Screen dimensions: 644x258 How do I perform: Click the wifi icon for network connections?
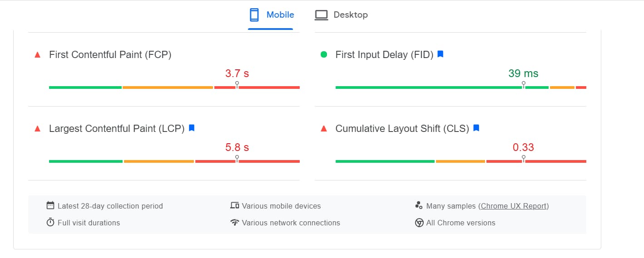[x=235, y=222]
